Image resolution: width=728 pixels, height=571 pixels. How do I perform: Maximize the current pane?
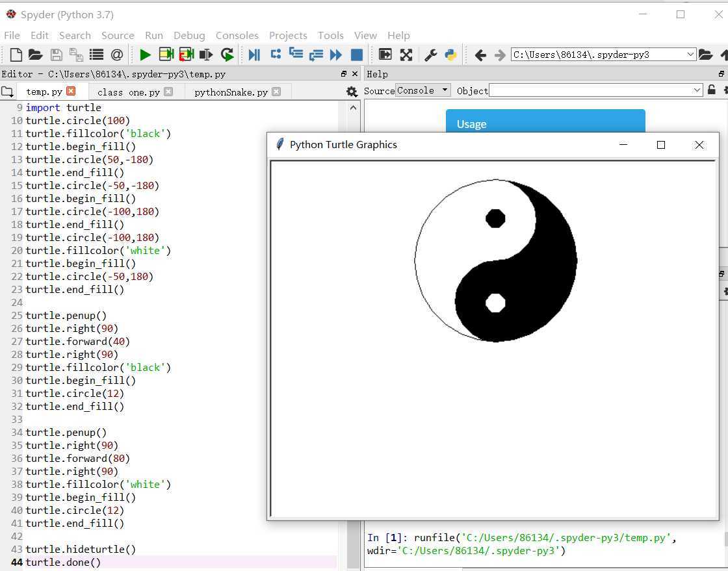coord(385,55)
